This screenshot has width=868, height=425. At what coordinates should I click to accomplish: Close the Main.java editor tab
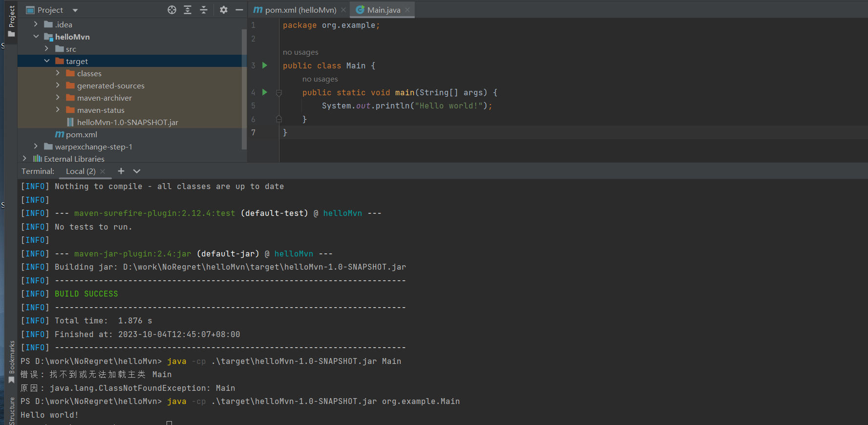407,10
